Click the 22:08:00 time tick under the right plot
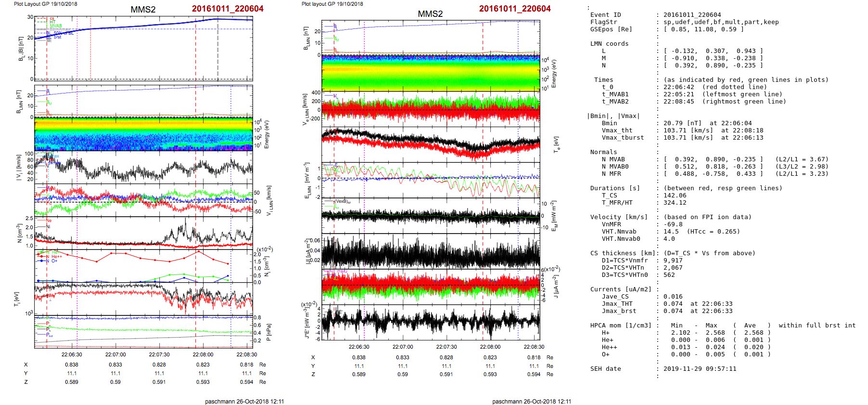 [490, 347]
